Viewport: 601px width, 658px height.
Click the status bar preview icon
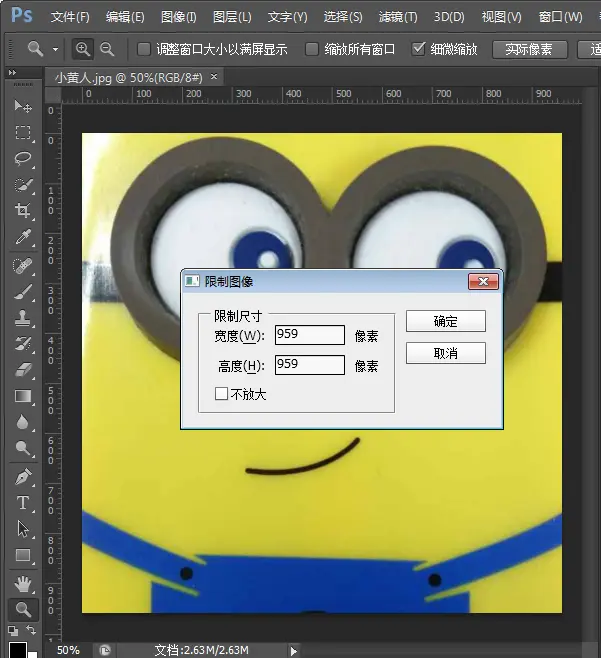click(x=105, y=650)
